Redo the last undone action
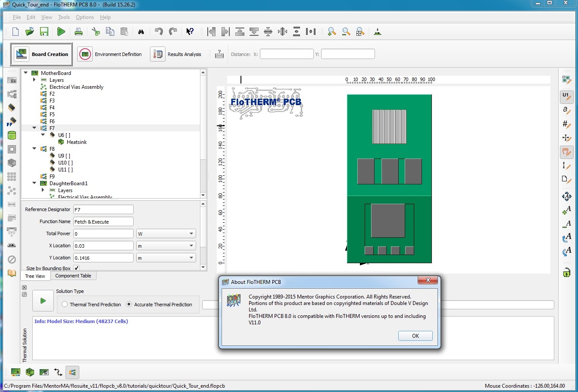578x392 pixels. click(x=173, y=31)
